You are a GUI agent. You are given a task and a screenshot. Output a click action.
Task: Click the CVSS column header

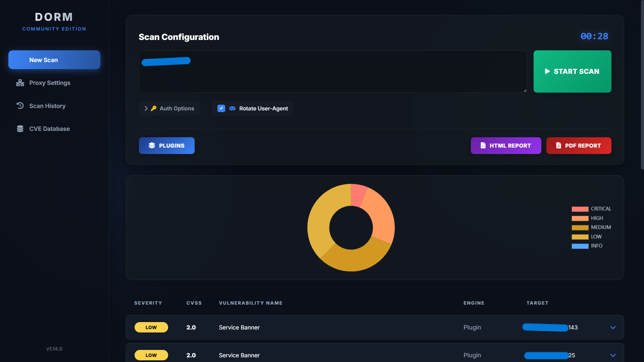pyautogui.click(x=194, y=303)
